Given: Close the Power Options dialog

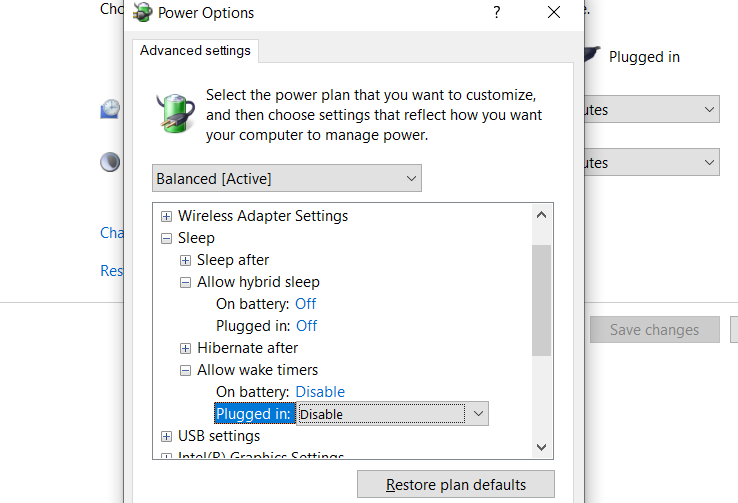Looking at the screenshot, I should tap(554, 12).
